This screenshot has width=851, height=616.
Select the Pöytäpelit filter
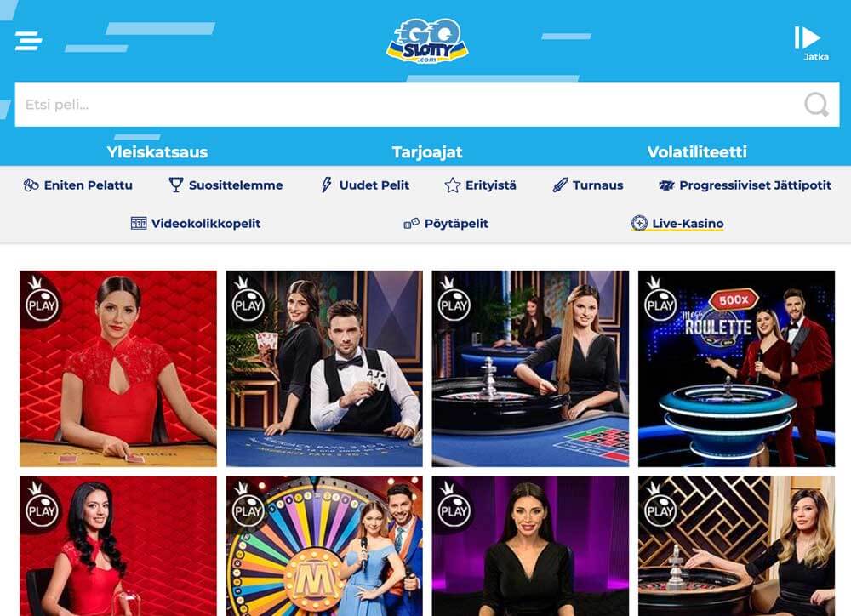tap(446, 224)
